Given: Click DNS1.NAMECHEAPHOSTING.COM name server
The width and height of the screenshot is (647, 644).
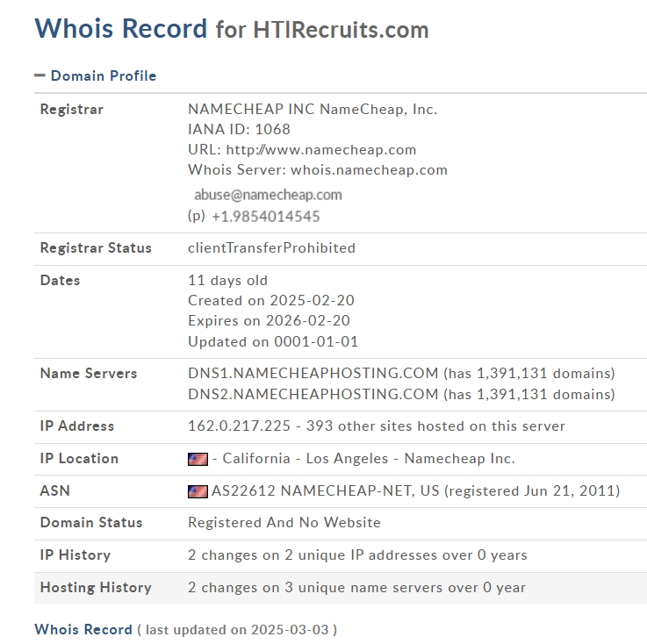Looking at the screenshot, I should point(313,373).
